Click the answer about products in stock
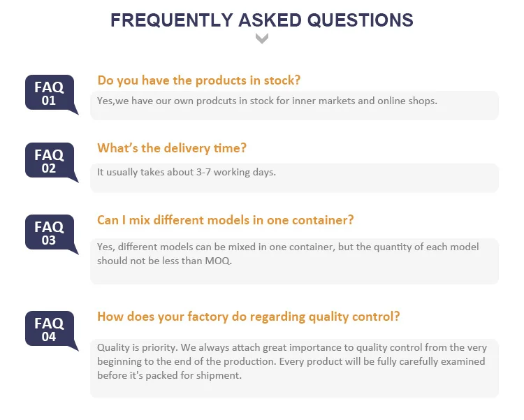This screenshot has height=420, width=524. click(x=267, y=101)
